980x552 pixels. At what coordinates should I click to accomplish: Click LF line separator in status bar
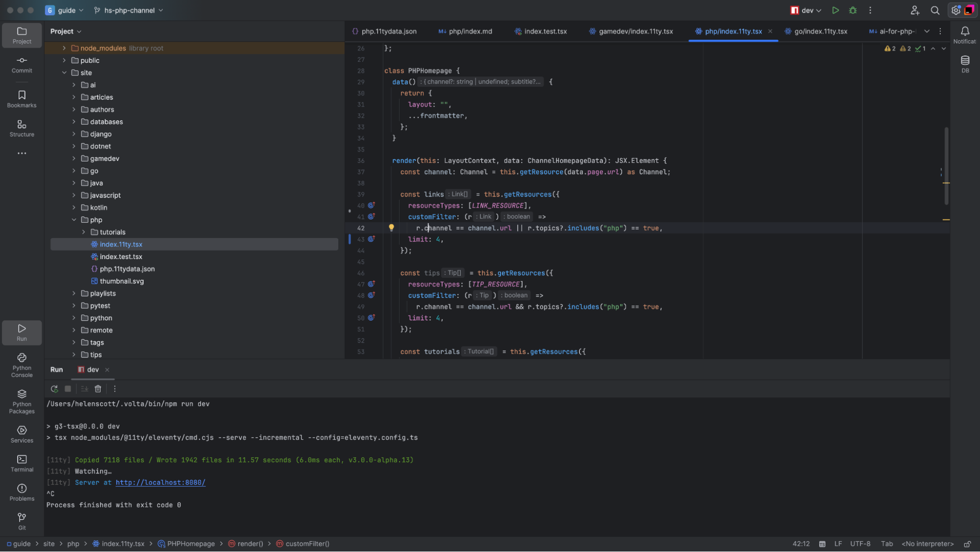[838, 544]
